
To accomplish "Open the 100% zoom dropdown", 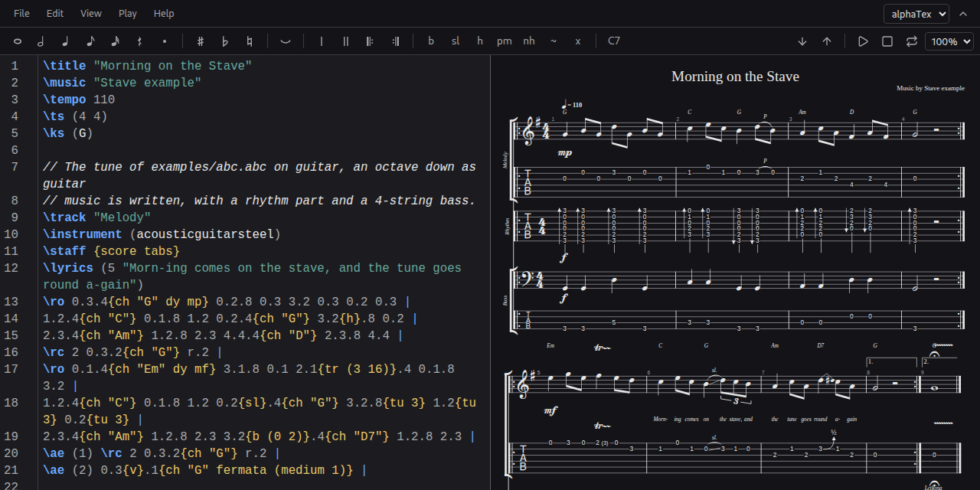I will pyautogui.click(x=949, y=41).
